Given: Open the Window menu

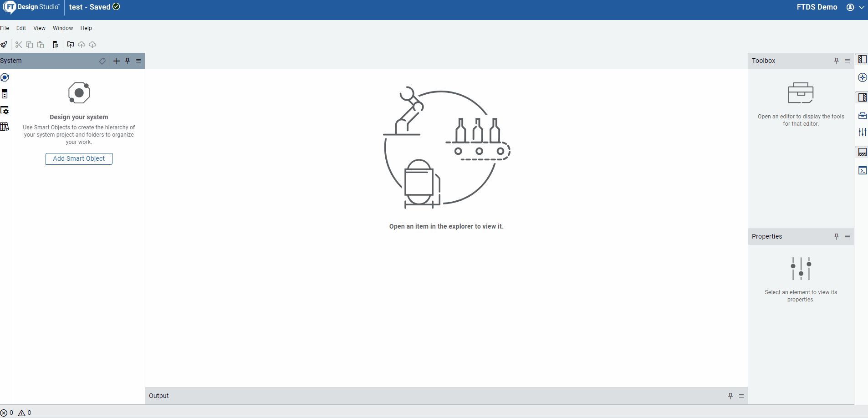Looking at the screenshot, I should click(63, 28).
